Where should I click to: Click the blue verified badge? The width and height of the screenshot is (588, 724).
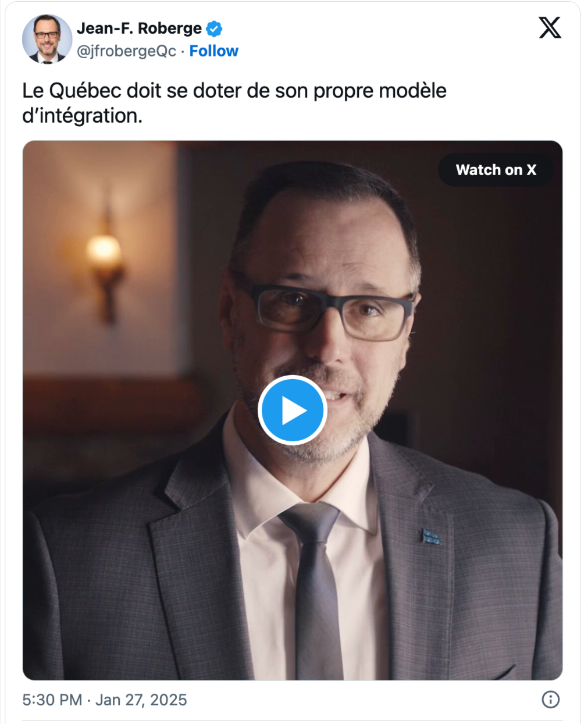pyautogui.click(x=215, y=28)
